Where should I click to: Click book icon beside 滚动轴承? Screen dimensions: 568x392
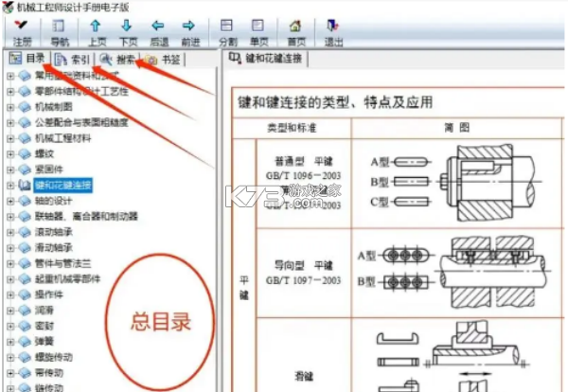click(25, 232)
